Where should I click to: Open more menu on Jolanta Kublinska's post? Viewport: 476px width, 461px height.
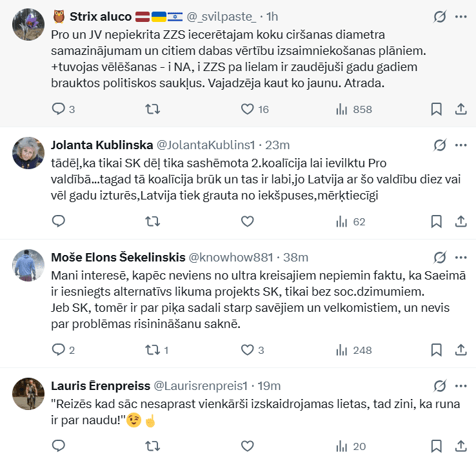click(x=461, y=144)
